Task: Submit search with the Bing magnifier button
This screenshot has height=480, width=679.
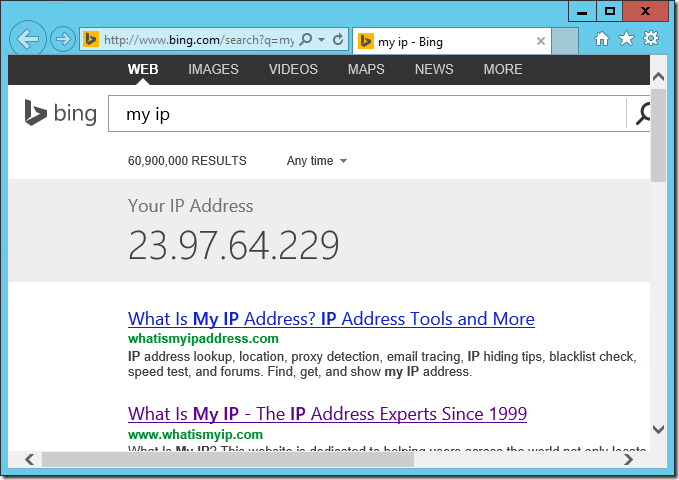Action: pos(642,114)
